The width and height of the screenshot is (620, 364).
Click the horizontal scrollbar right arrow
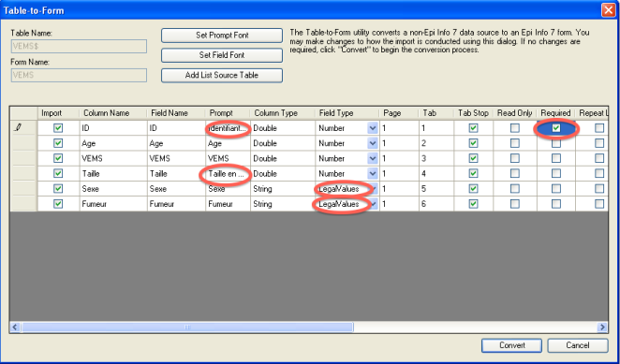point(602,327)
